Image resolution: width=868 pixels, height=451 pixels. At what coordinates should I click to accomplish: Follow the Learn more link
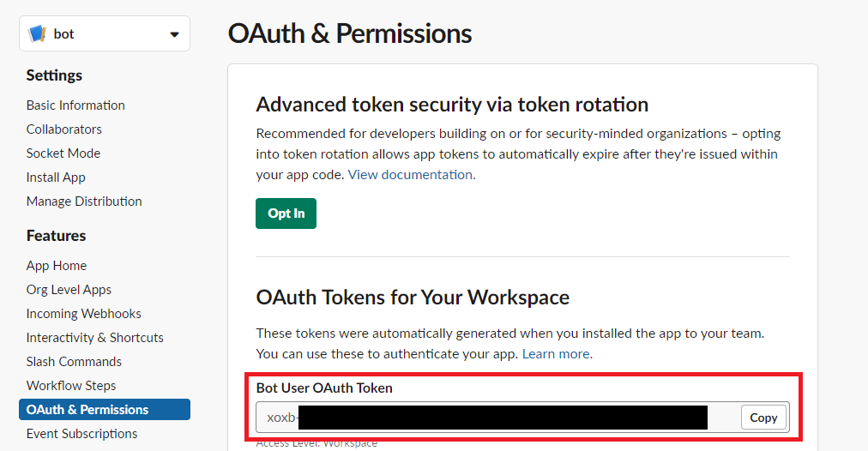(x=556, y=354)
